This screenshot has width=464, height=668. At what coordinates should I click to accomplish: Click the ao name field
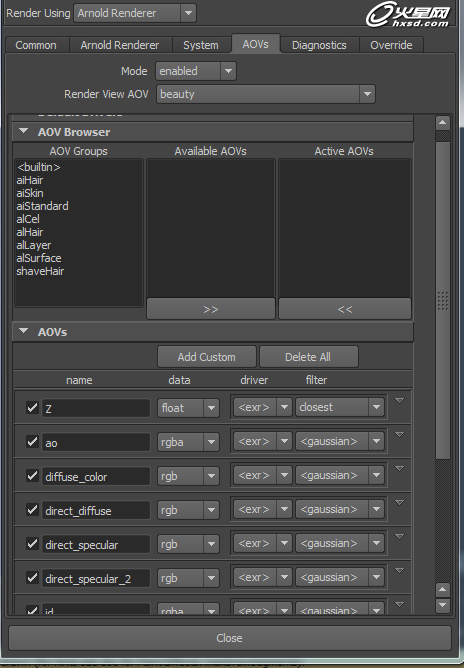96,442
